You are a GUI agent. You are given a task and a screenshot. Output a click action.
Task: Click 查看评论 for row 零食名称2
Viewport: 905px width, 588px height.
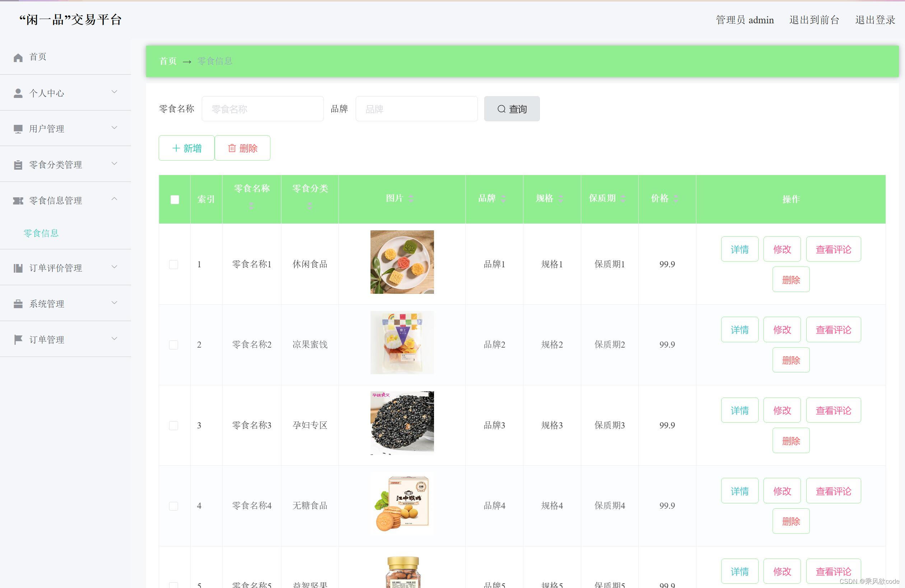(x=834, y=329)
